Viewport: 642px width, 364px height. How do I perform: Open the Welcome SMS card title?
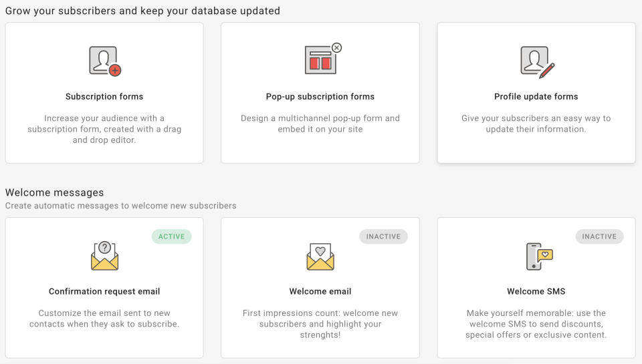536,292
